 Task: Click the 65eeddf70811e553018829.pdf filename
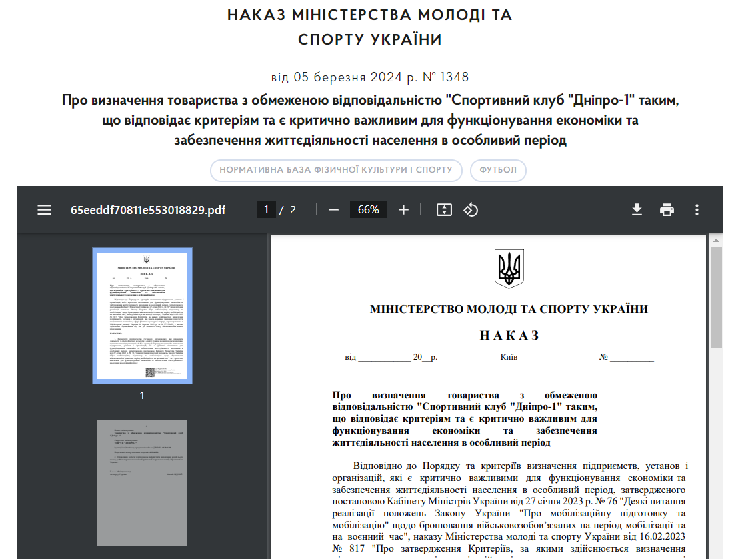[x=148, y=209]
